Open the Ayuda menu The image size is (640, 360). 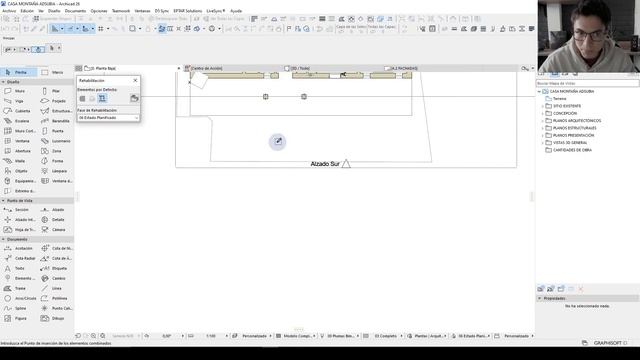coord(236,11)
